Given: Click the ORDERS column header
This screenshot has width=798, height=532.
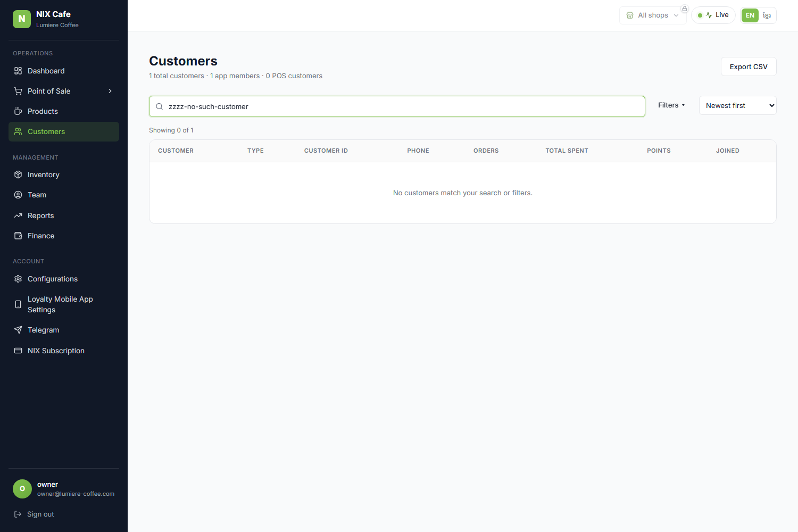Looking at the screenshot, I should coord(486,151).
